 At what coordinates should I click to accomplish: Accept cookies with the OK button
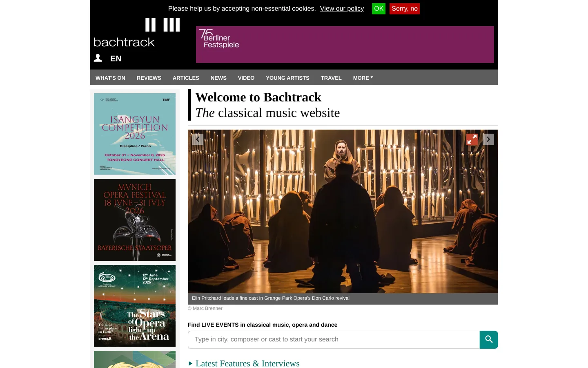(379, 9)
